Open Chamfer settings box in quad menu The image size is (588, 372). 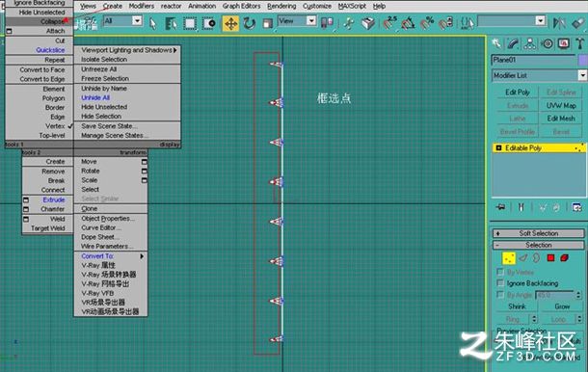26,209
